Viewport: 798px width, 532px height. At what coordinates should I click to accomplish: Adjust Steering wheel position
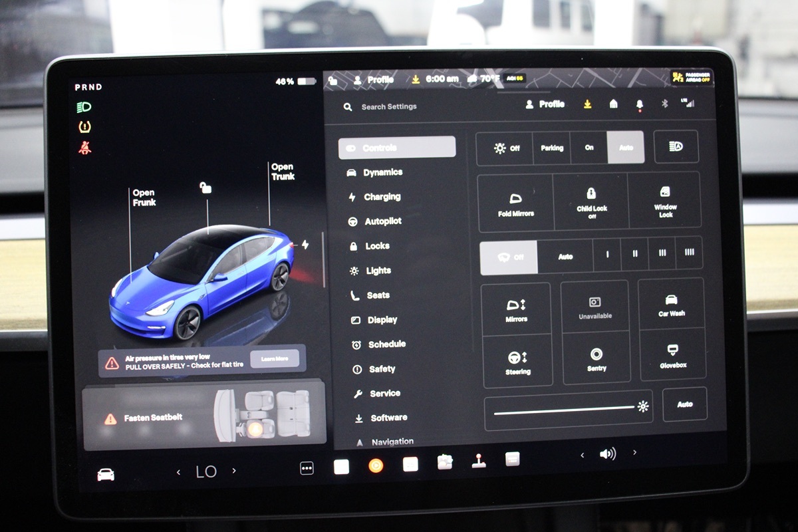click(x=517, y=361)
